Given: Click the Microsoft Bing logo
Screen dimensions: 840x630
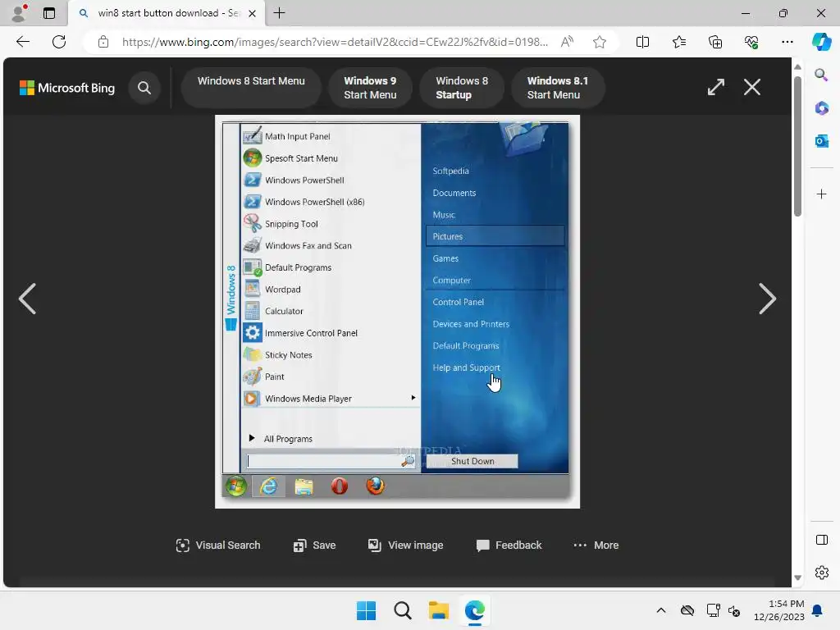Looking at the screenshot, I should (x=67, y=88).
